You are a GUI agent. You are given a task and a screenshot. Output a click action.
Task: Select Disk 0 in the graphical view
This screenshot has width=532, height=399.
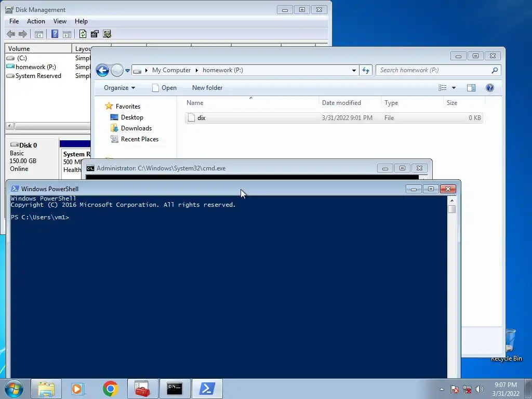pyautogui.click(x=32, y=157)
